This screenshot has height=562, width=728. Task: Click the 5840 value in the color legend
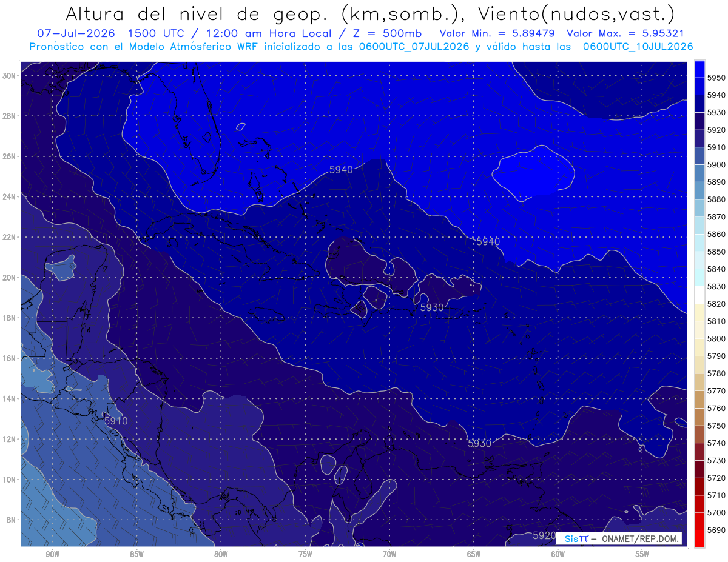tap(716, 269)
